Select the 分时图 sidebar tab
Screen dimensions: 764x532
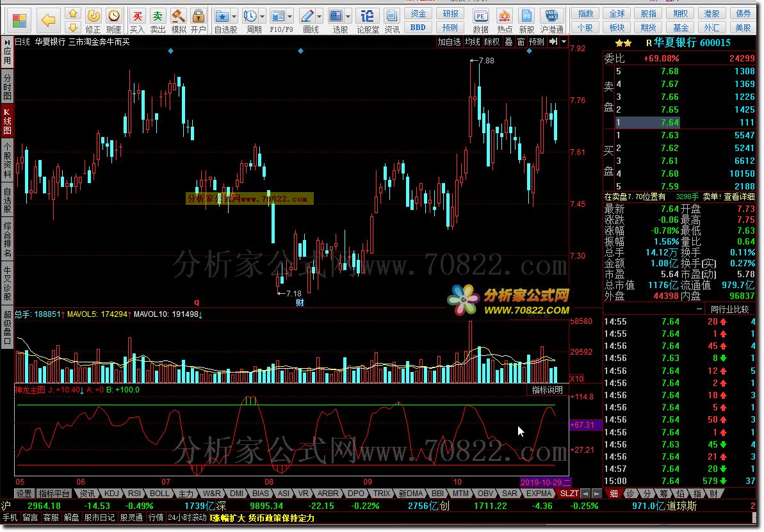[x=7, y=86]
